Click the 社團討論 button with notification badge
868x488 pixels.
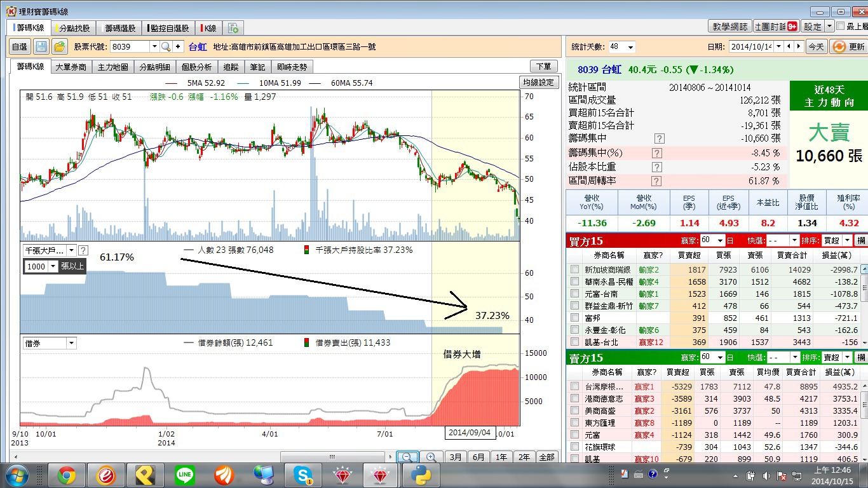776,27
